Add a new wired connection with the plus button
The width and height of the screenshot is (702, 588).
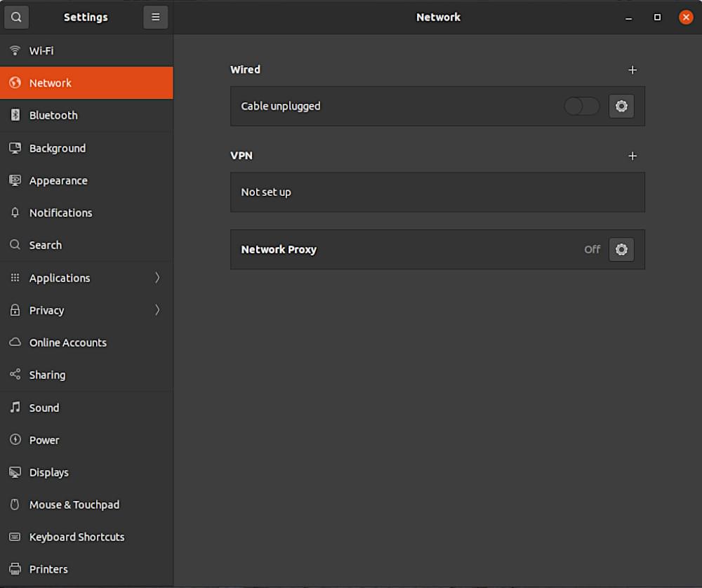(x=633, y=69)
